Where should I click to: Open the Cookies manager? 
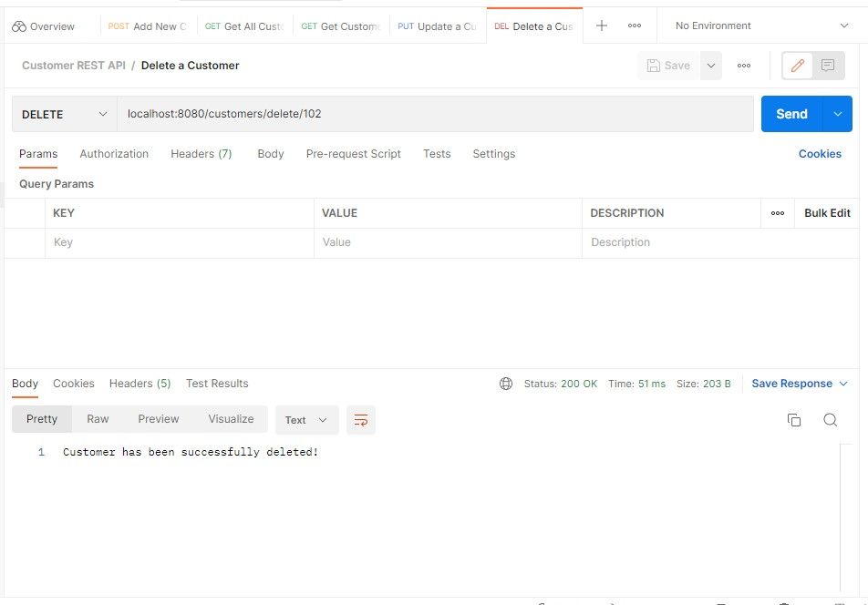819,154
